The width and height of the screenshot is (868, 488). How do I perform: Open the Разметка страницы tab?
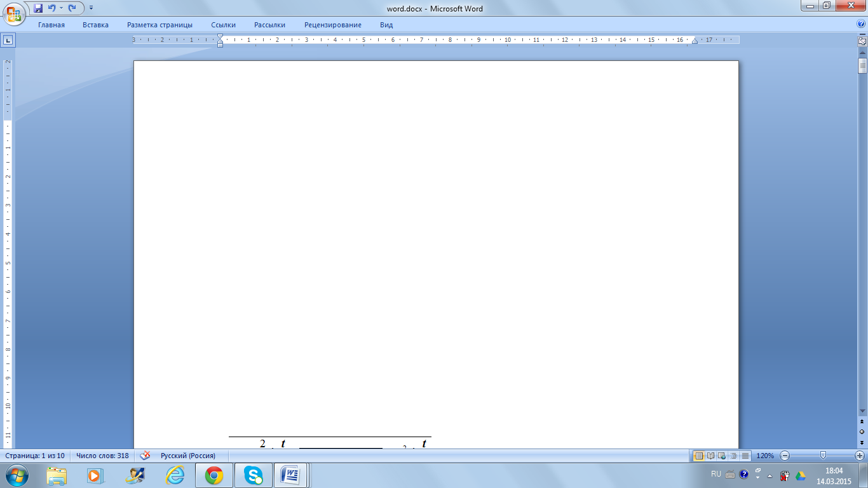(x=159, y=25)
